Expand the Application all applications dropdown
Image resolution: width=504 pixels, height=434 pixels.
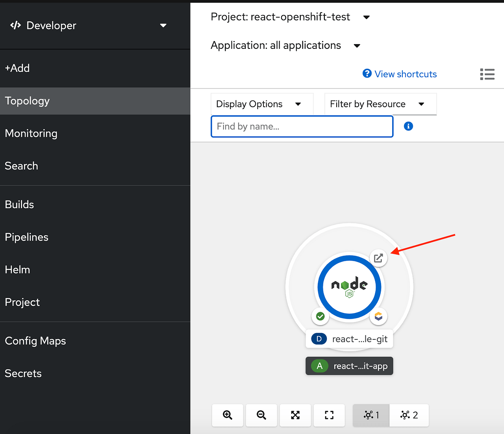285,45
